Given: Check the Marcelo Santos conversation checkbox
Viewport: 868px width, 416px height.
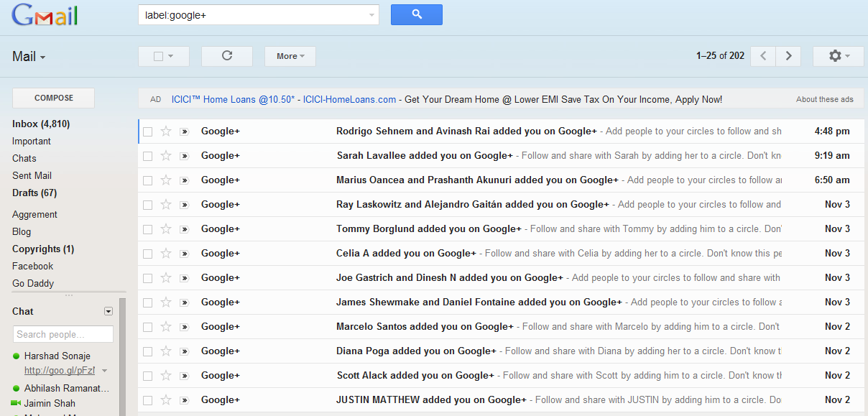Looking at the screenshot, I should click(147, 326).
